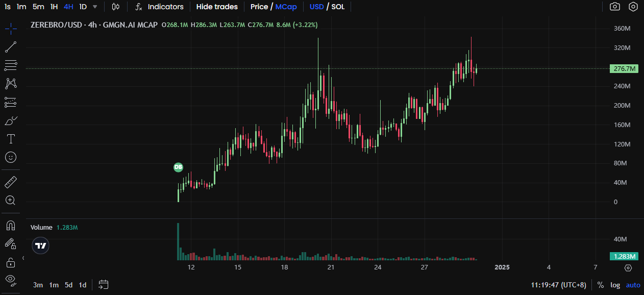This screenshot has height=295, width=644.
Task: Select the 5d date range
Action: coord(68,285)
